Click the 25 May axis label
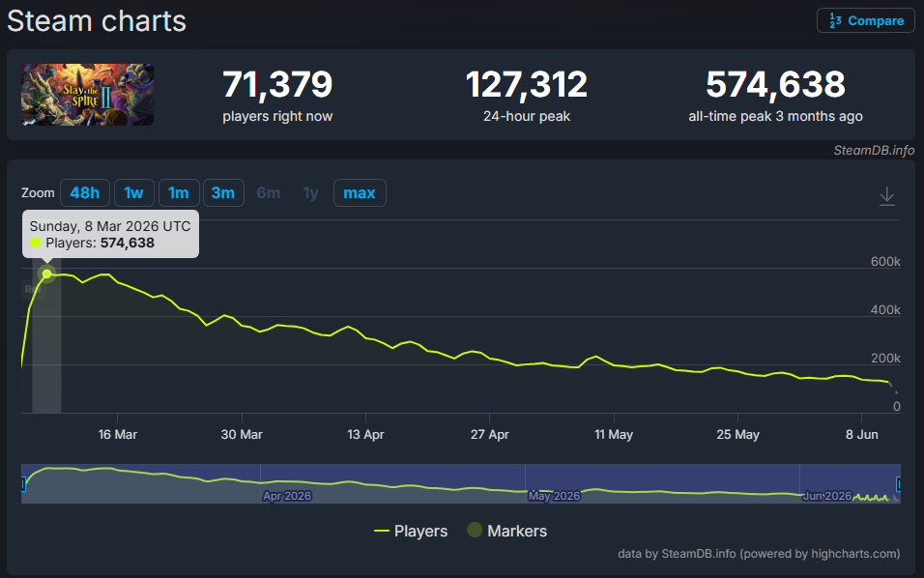The width and height of the screenshot is (924, 578). pos(737,435)
